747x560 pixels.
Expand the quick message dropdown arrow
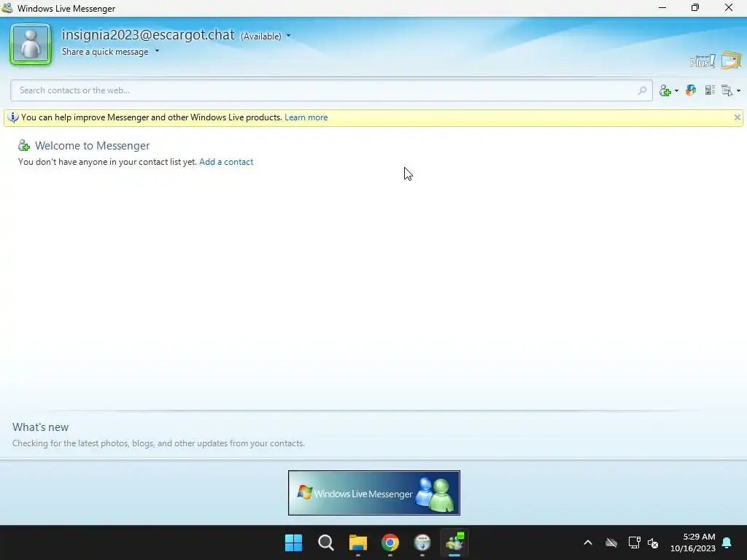click(x=158, y=51)
